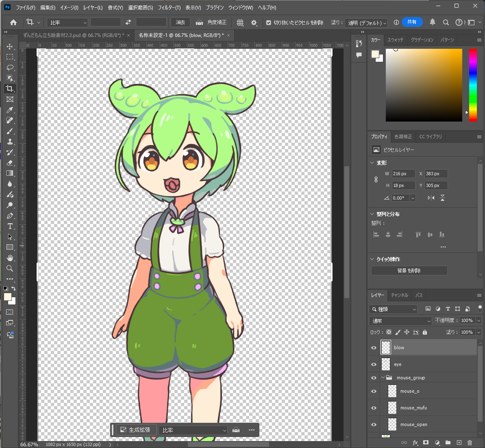Hide the blow layer
Viewport: 485px width, 448px height.
[x=373, y=348]
